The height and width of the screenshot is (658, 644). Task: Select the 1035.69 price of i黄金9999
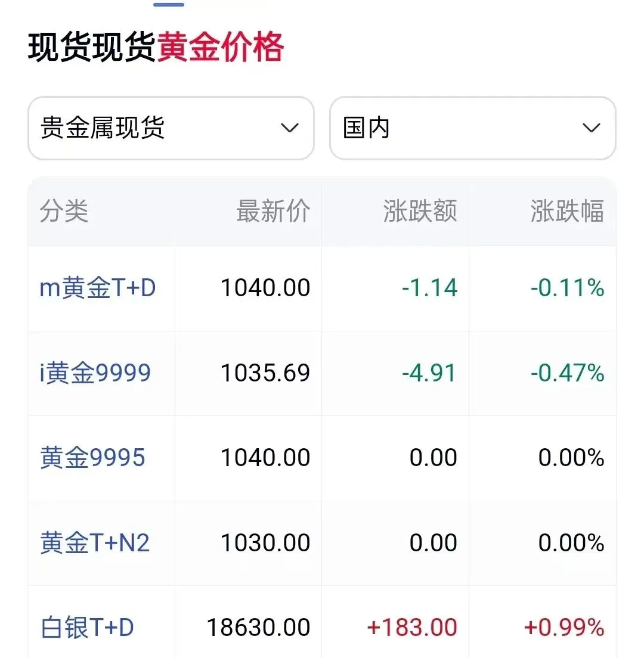(266, 373)
